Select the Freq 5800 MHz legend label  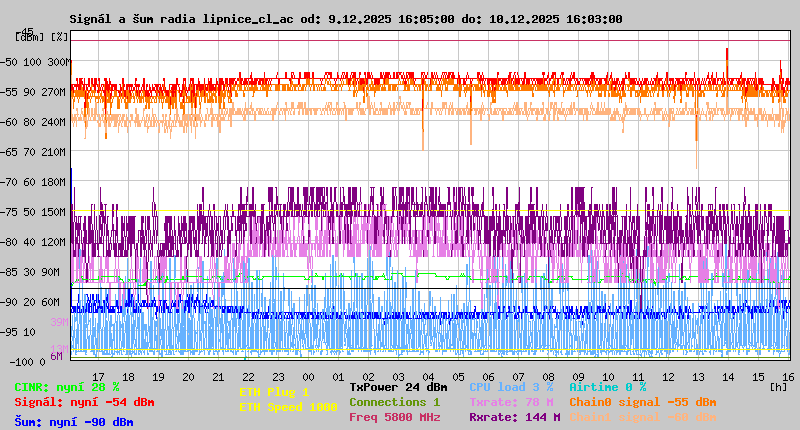(394, 417)
